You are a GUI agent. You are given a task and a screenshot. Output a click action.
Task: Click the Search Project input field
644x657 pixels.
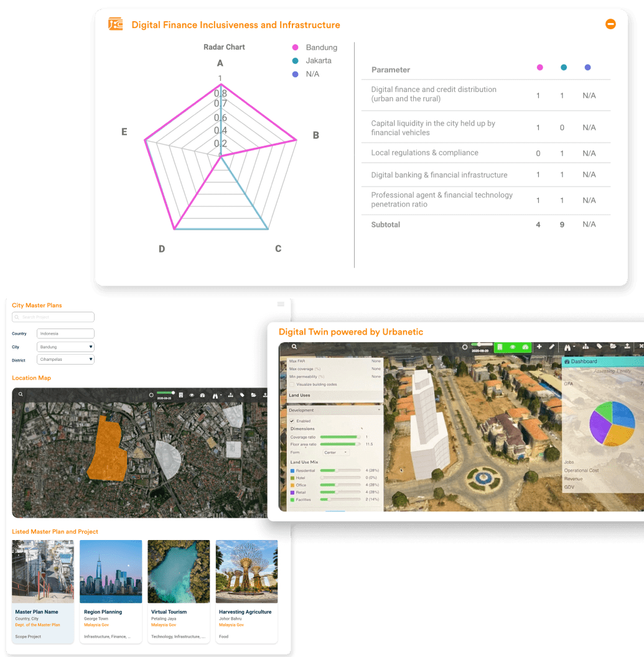(53, 317)
